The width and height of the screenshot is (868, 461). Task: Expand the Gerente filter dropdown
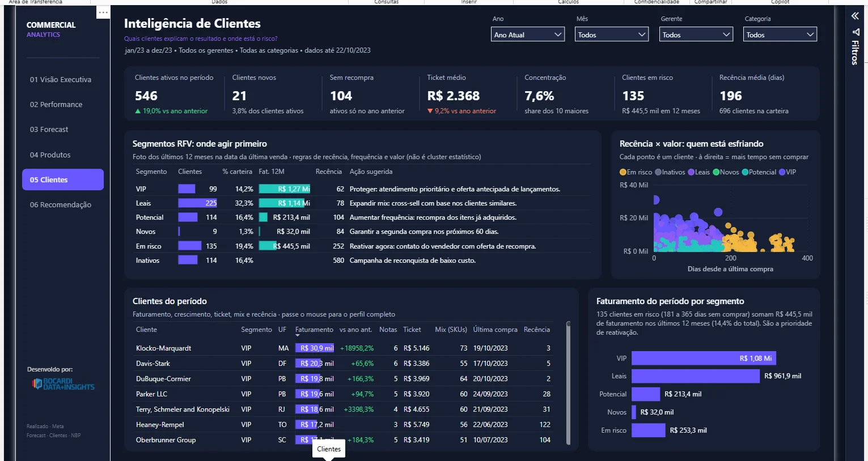(x=696, y=35)
